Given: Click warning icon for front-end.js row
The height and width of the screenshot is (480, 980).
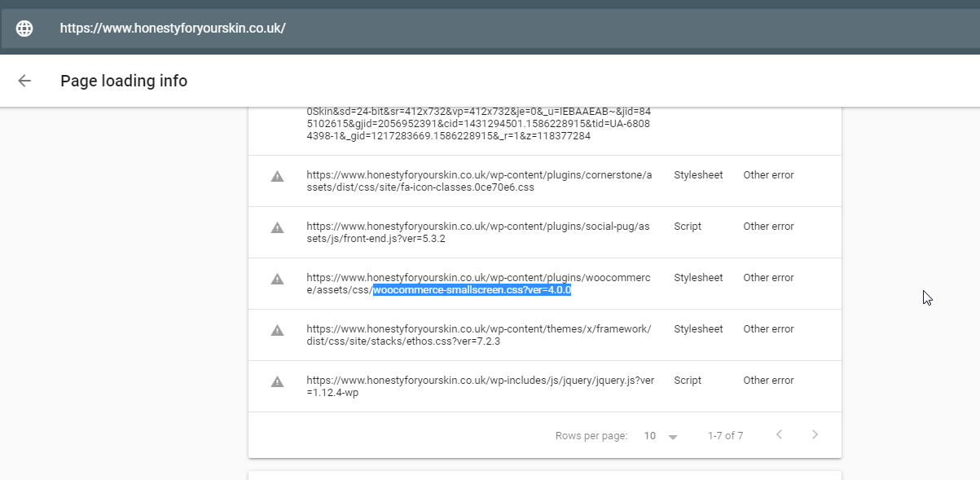Looking at the screenshot, I should tap(277, 227).
